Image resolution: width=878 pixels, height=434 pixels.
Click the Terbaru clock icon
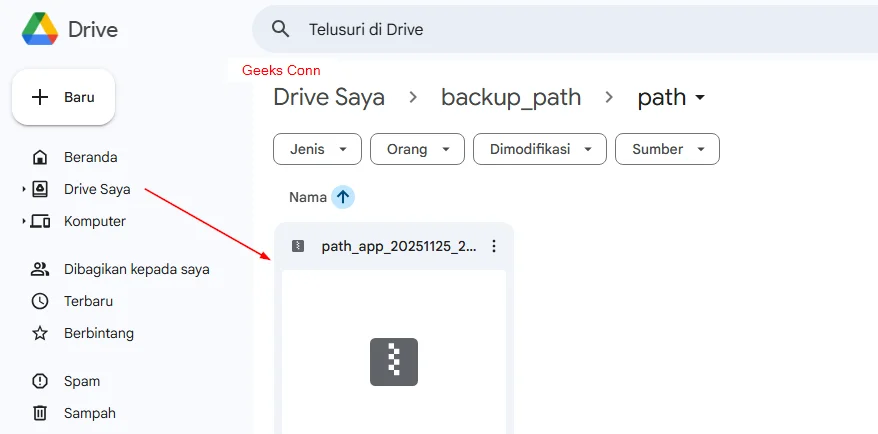coord(40,301)
